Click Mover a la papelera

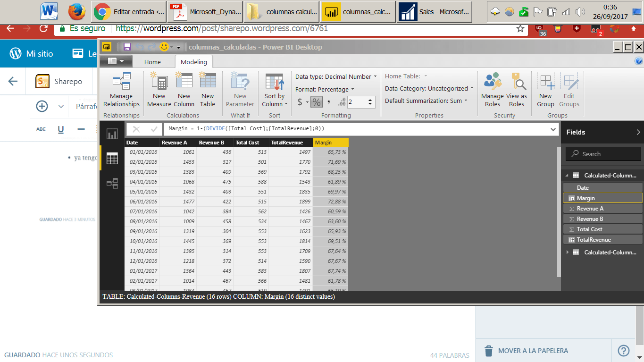point(527,351)
